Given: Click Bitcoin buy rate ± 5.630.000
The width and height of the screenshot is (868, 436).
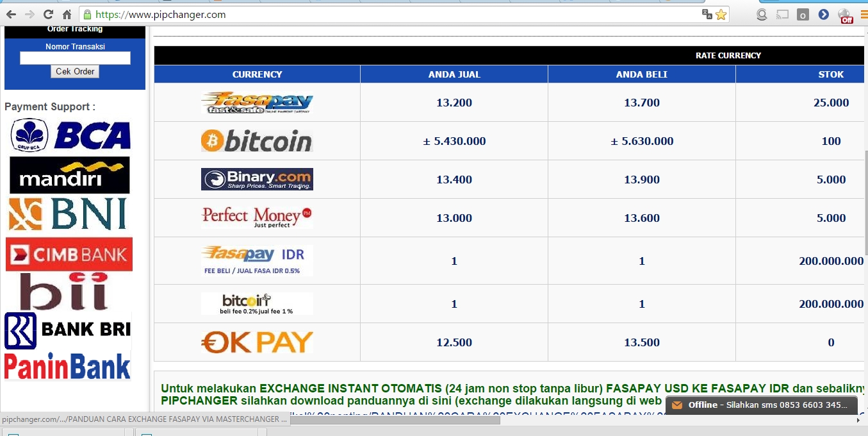Looking at the screenshot, I should [642, 141].
